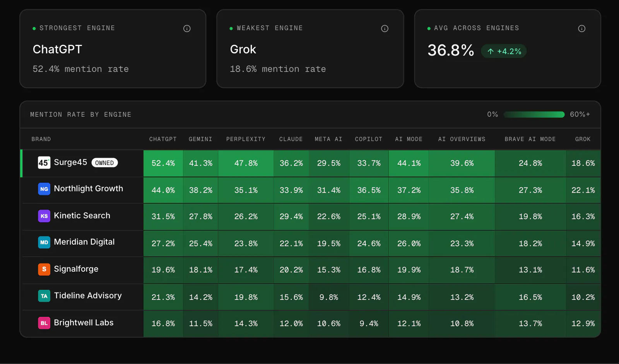Click the 44.0% Northlight Growth ChatGPT cell

coord(163,191)
